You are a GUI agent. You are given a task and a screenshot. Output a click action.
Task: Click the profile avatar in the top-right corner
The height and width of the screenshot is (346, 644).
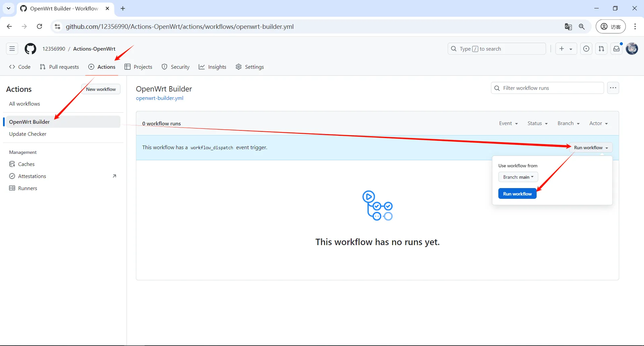click(632, 49)
